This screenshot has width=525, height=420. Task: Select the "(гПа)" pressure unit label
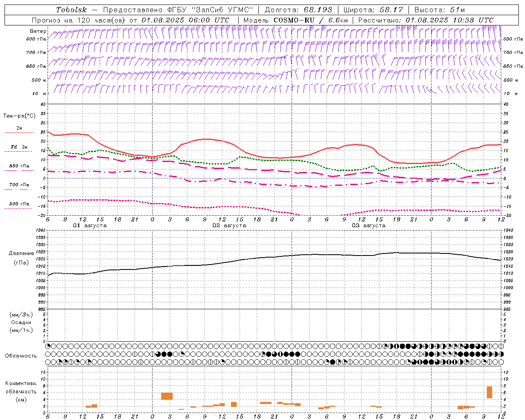pyautogui.click(x=21, y=263)
